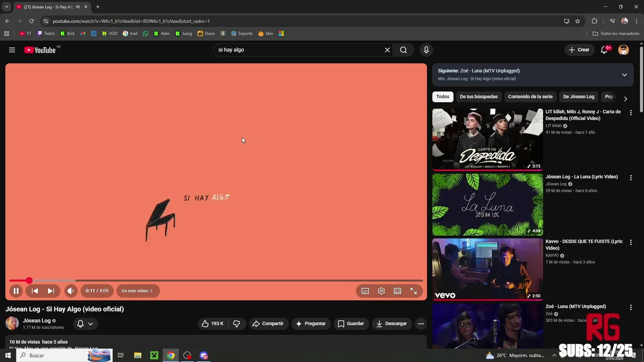Open the Kavvo DESDE QUE TE FUISTE thumbnail

(x=488, y=269)
